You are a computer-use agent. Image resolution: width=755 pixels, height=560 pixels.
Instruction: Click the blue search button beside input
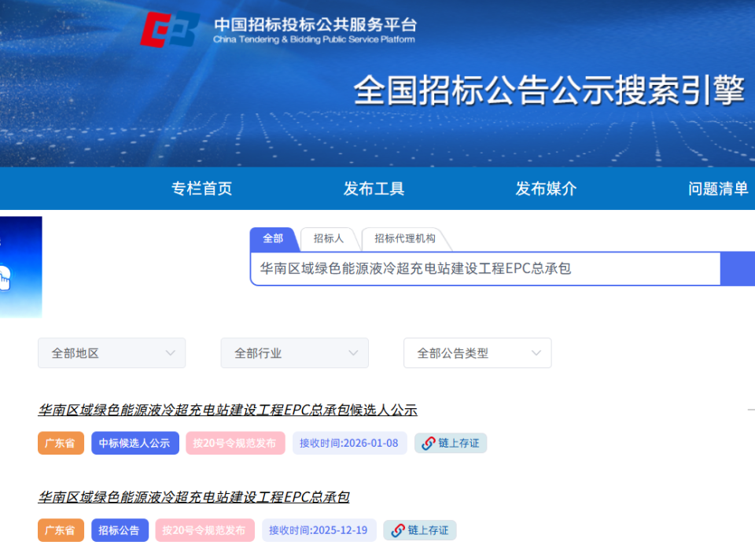738,269
